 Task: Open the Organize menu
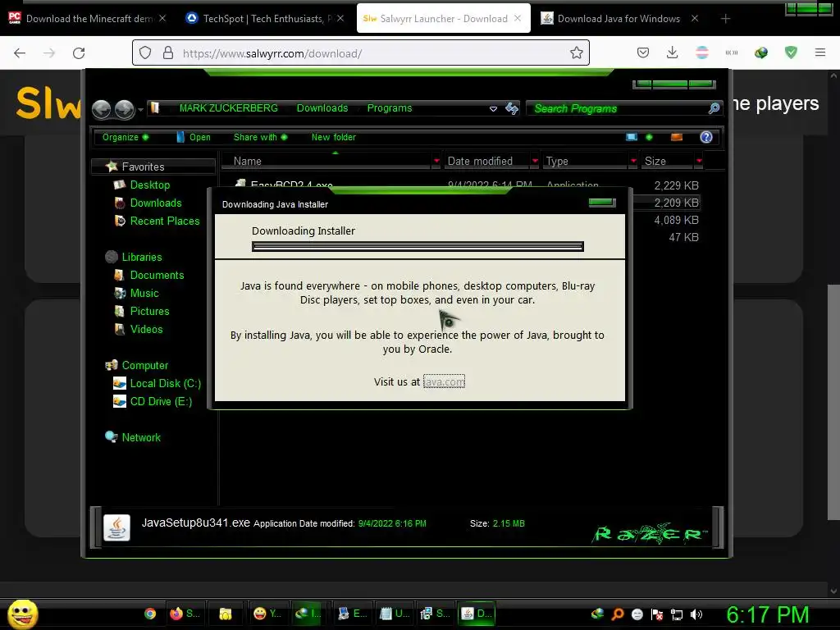pos(126,137)
